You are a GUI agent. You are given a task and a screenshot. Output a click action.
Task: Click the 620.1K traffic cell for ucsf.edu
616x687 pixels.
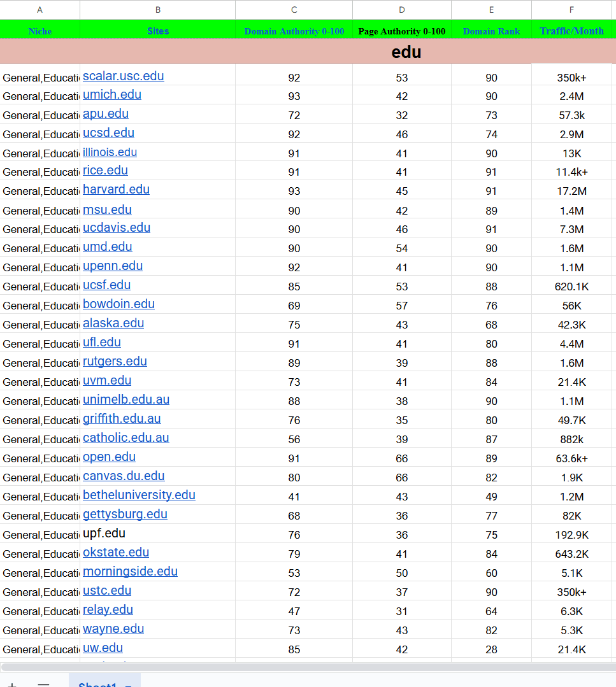click(571, 287)
